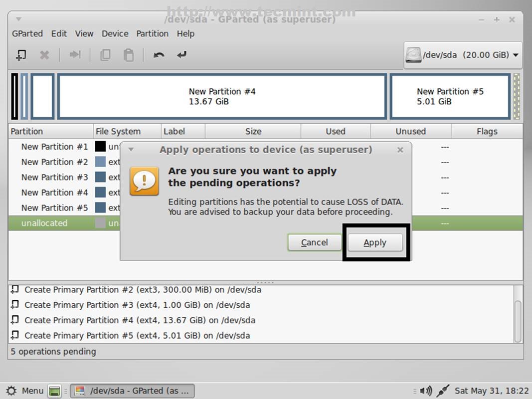Select New Partition #4 block in disk map

click(222, 96)
